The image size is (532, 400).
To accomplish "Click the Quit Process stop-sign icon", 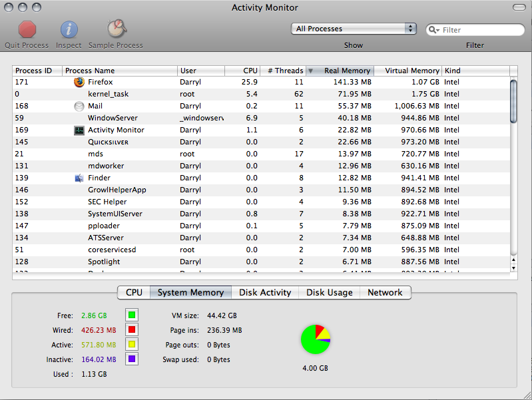I will 27,29.
